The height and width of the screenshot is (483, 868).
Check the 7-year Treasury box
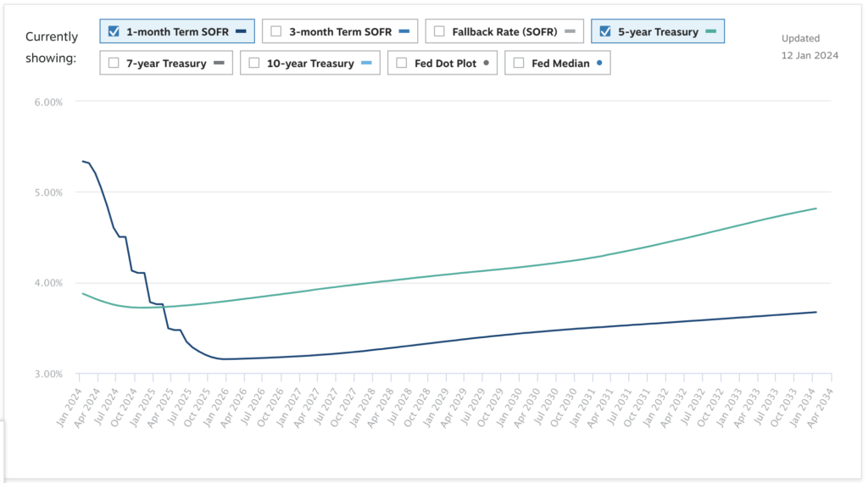coord(114,63)
